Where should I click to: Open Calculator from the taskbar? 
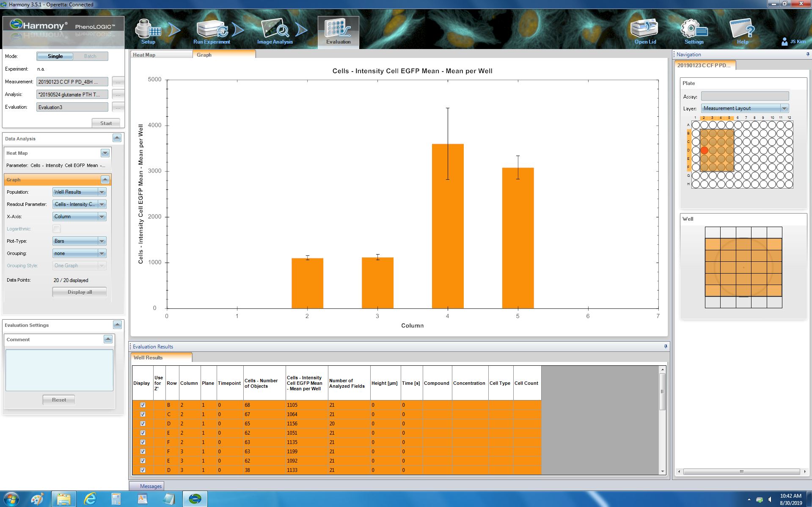pos(116,499)
